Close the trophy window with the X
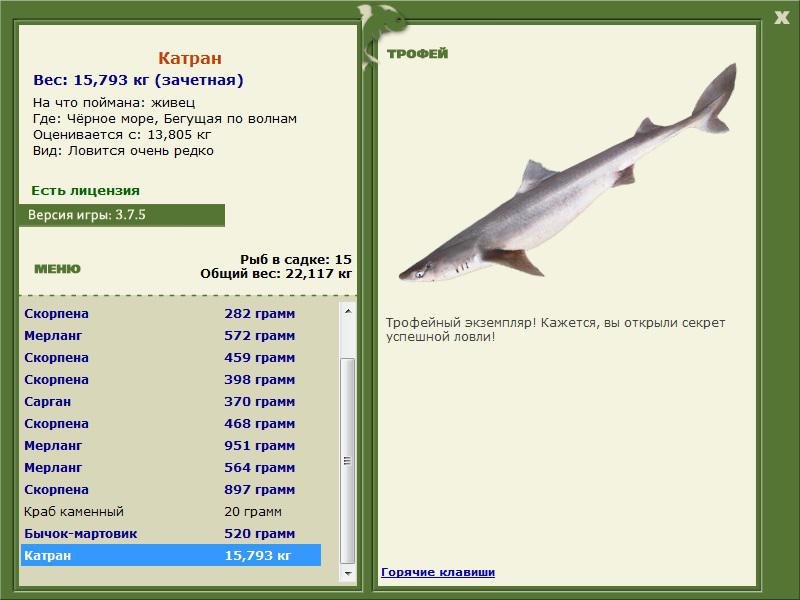Viewport: 800px width, 600px height. click(781, 18)
